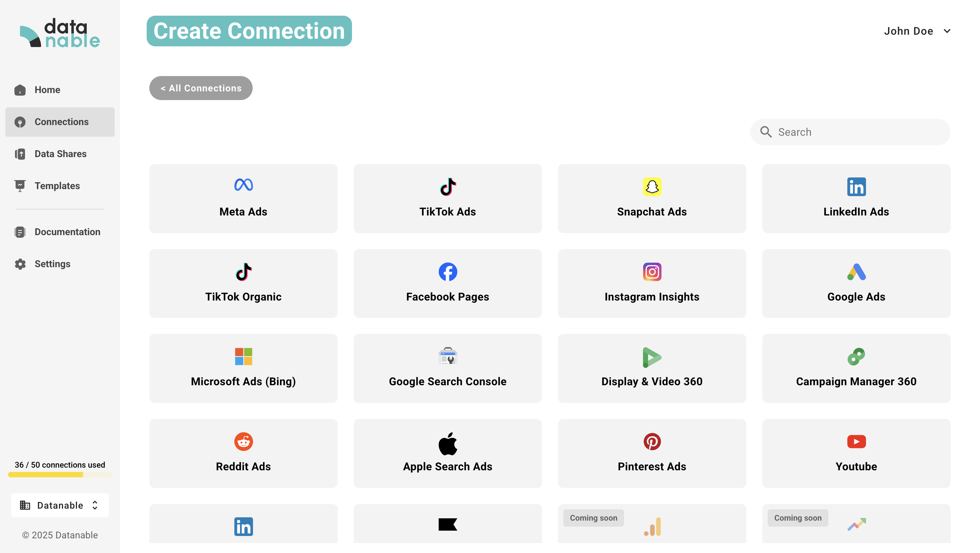Click the Google Search Console icon
Viewport: 980px width, 553px height.
pyautogui.click(x=447, y=357)
